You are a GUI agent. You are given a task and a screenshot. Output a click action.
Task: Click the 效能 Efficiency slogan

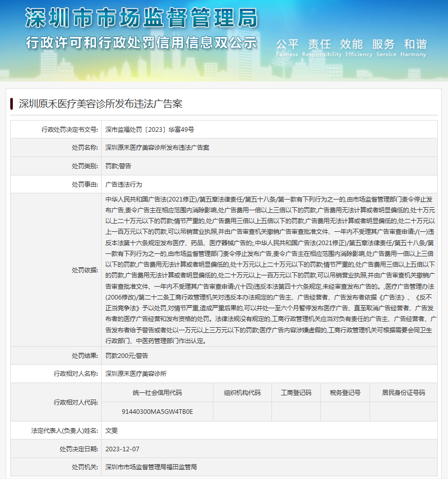[x=359, y=48]
